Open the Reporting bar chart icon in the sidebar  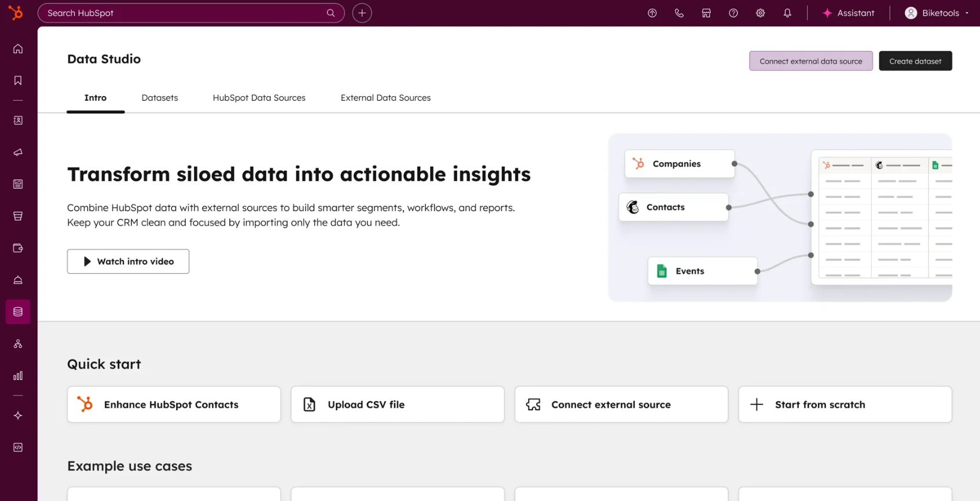(x=18, y=375)
